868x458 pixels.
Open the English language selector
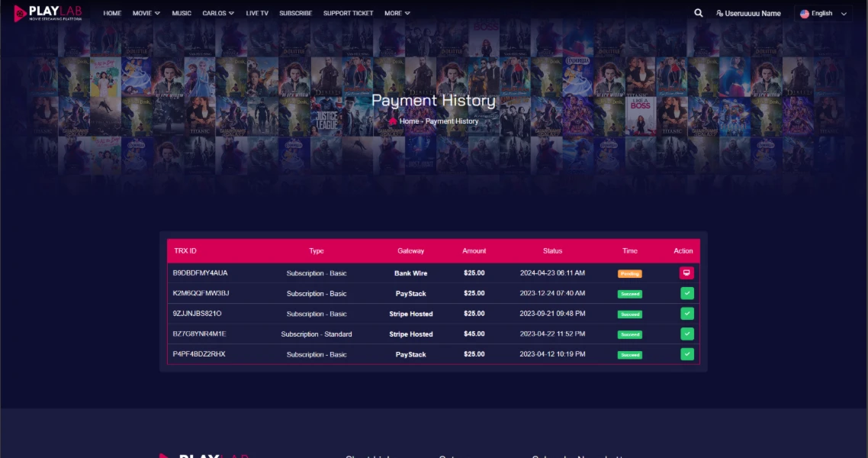click(824, 14)
